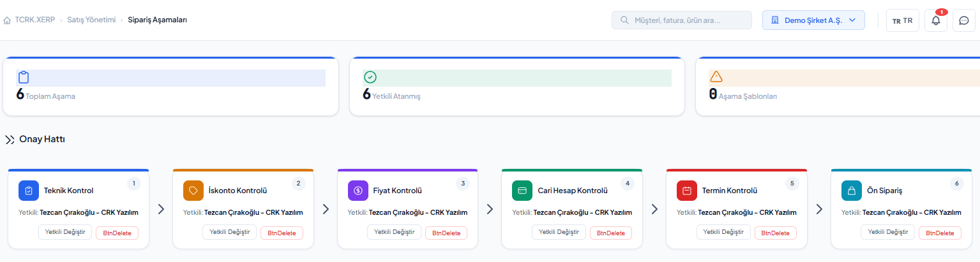Click the blue Teknik Kontrol stage icon
Viewport: 980px width, 262px height.
[29, 191]
